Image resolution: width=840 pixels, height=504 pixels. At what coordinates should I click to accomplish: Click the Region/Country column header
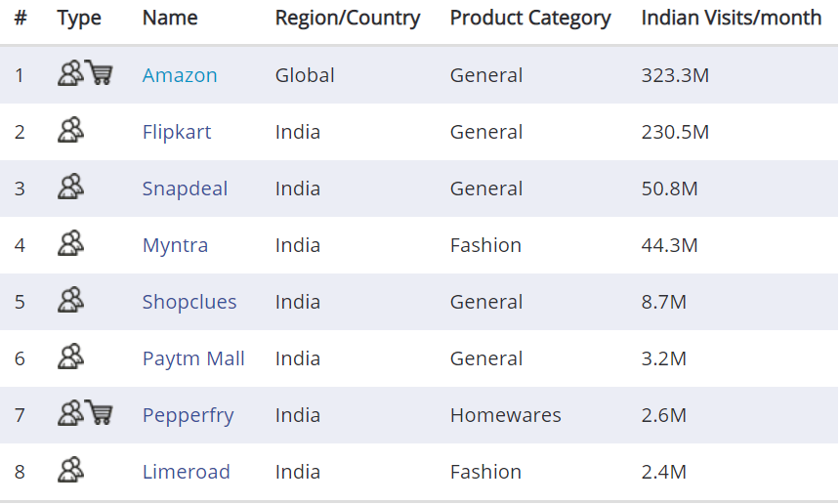[348, 18]
